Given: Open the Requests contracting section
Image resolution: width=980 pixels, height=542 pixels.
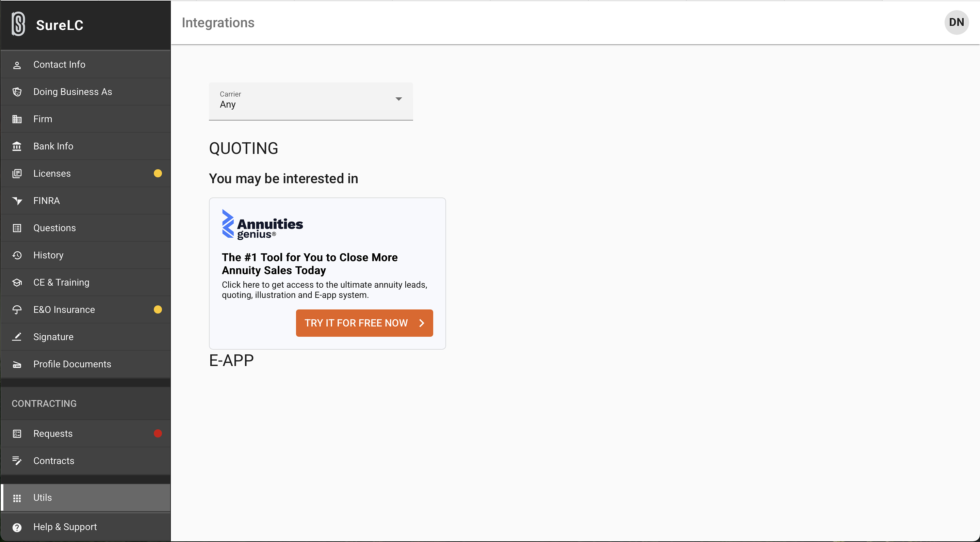Looking at the screenshot, I should point(53,434).
